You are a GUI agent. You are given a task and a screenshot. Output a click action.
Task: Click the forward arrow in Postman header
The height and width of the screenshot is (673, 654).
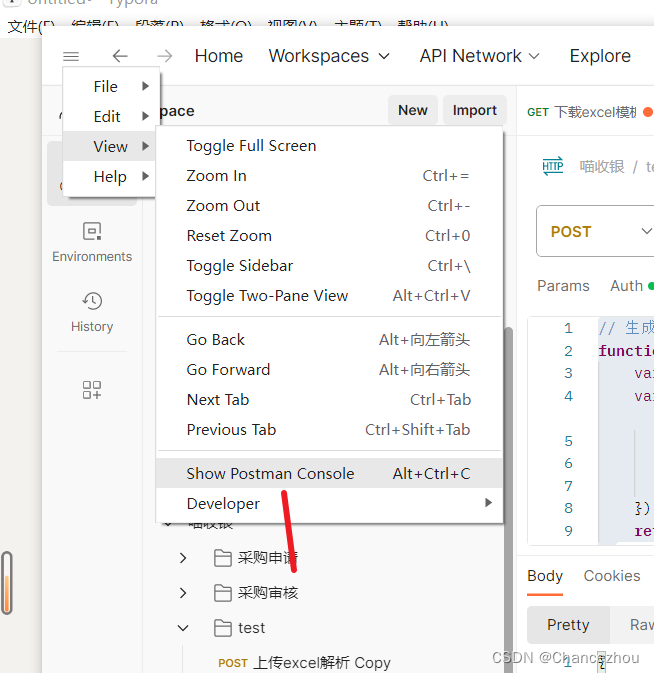click(x=164, y=56)
